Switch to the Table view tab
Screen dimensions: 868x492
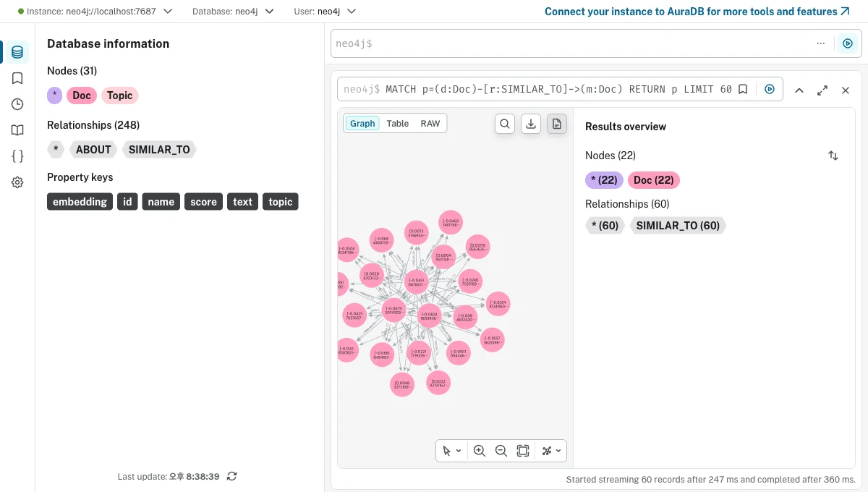pos(397,124)
